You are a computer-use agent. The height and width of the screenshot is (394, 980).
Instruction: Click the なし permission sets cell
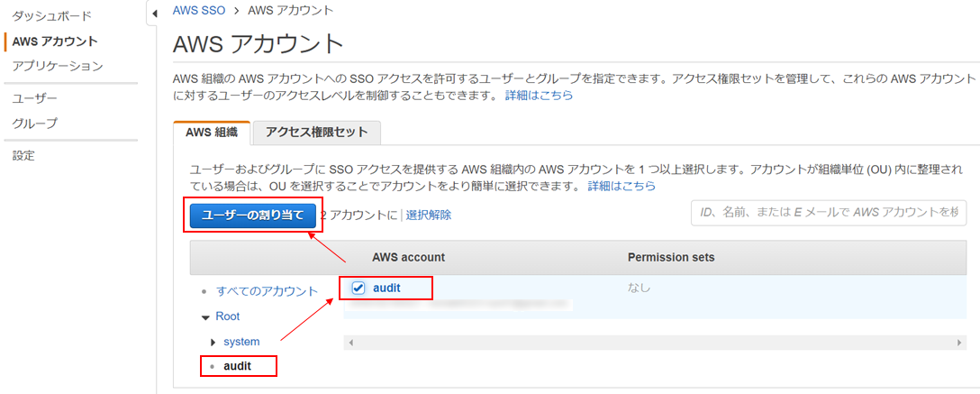point(639,288)
